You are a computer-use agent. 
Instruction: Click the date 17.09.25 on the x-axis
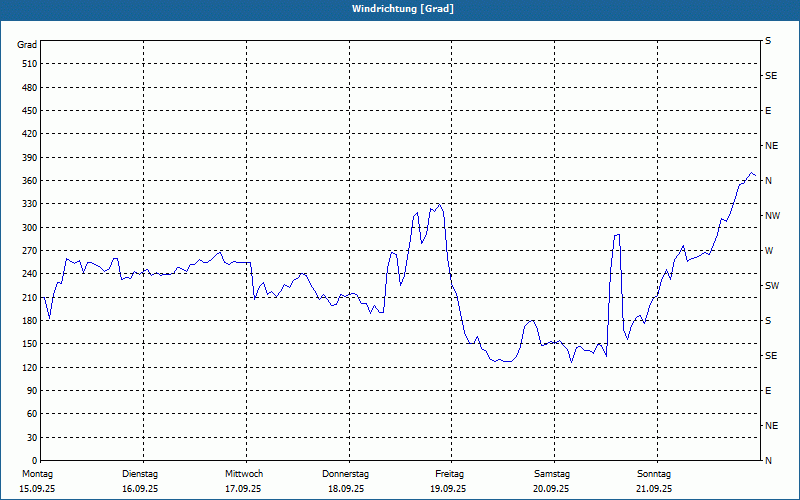[243, 489]
